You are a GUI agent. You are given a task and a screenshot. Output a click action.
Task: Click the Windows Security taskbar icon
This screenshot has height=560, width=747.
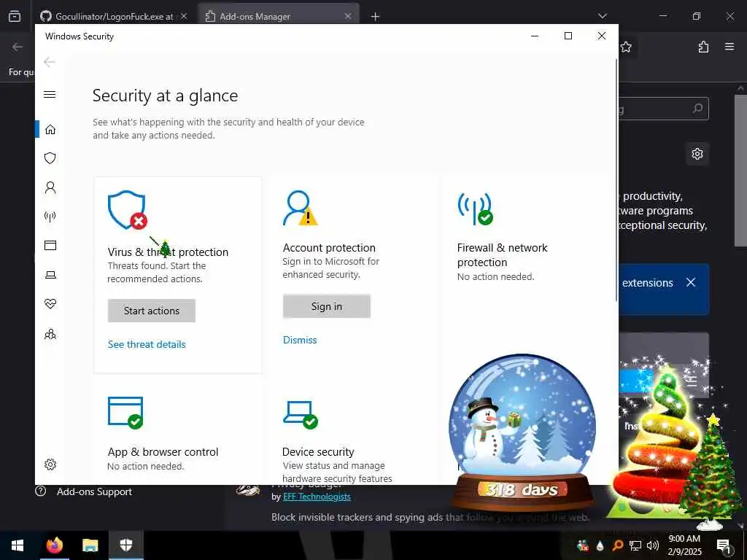pyautogui.click(x=125, y=545)
